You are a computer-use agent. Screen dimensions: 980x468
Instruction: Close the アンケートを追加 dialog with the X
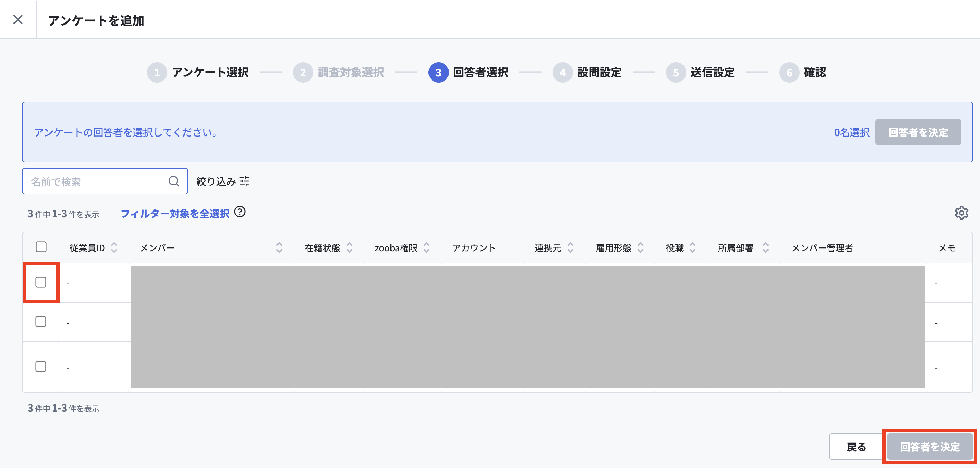coord(18,19)
